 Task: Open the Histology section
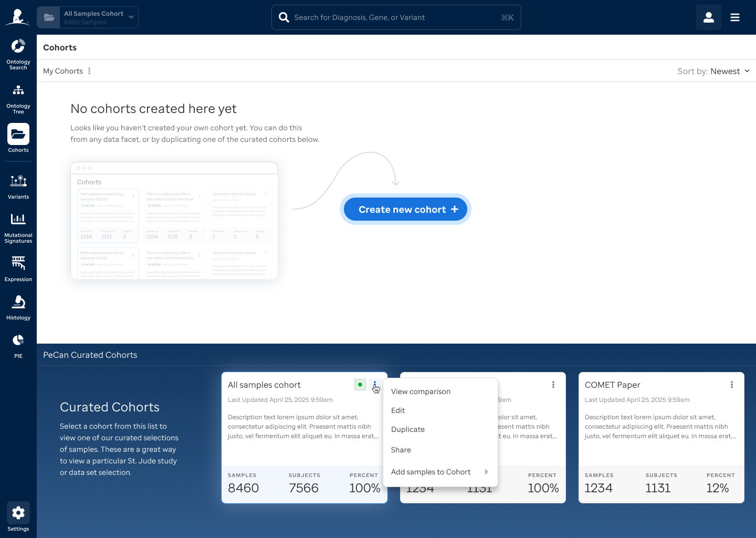coord(18,307)
